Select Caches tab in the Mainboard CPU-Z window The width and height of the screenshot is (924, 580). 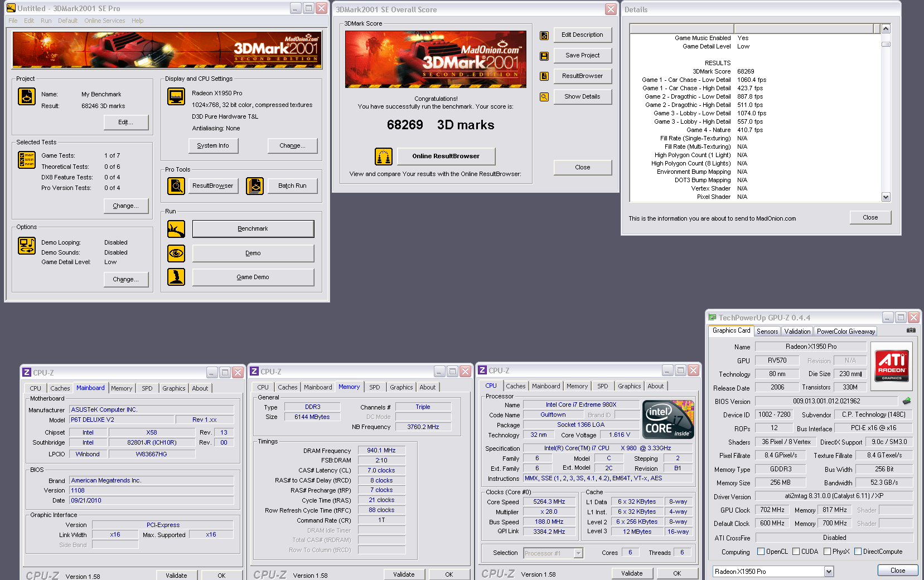pyautogui.click(x=60, y=388)
